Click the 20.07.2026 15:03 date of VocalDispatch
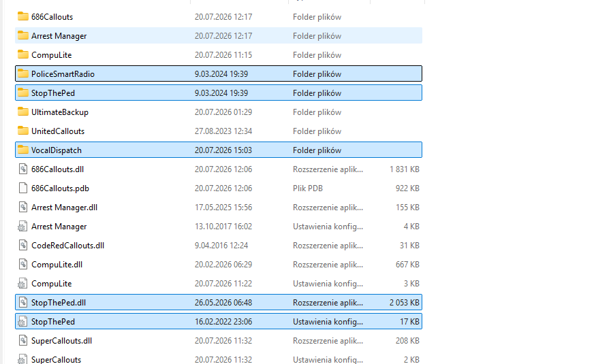This screenshot has height=364, width=596. pyautogui.click(x=223, y=150)
